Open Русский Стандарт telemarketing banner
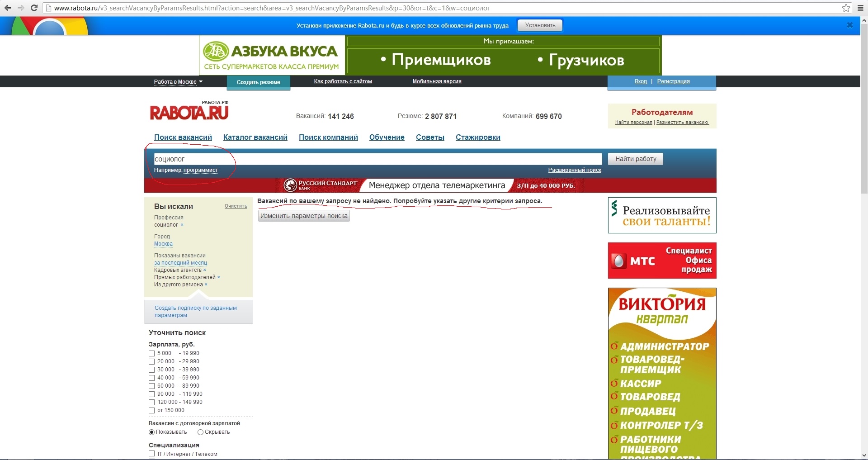Screen dimensions: 868x460 (430, 185)
